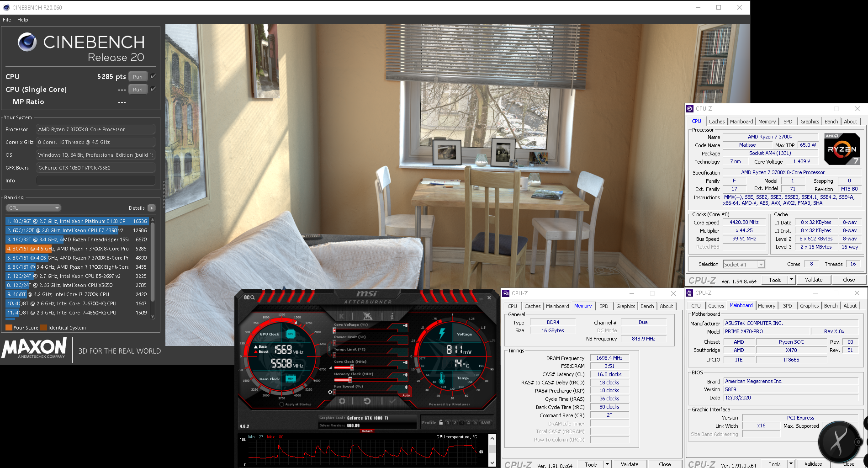Click the Core Clock curve editor icon
The width and height of the screenshot is (868, 468).
(330, 368)
